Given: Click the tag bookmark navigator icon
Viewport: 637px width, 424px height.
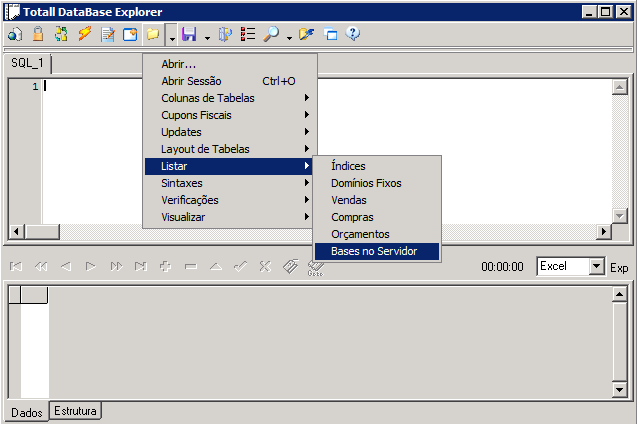Looking at the screenshot, I should (x=290, y=266).
